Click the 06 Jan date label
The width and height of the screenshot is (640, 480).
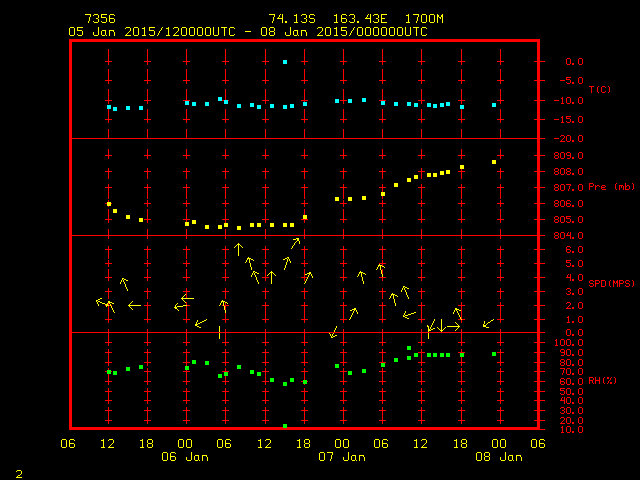[x=186, y=457]
